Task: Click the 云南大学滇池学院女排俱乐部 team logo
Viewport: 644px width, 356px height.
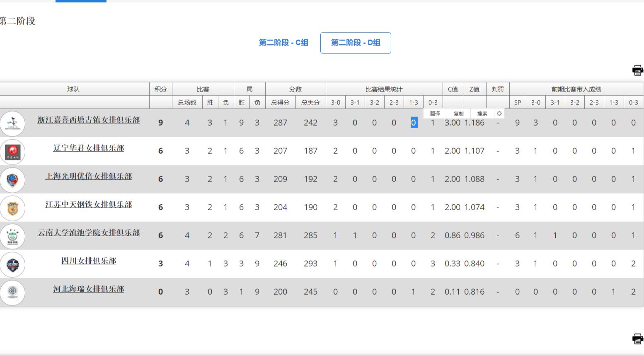Action: pos(12,236)
